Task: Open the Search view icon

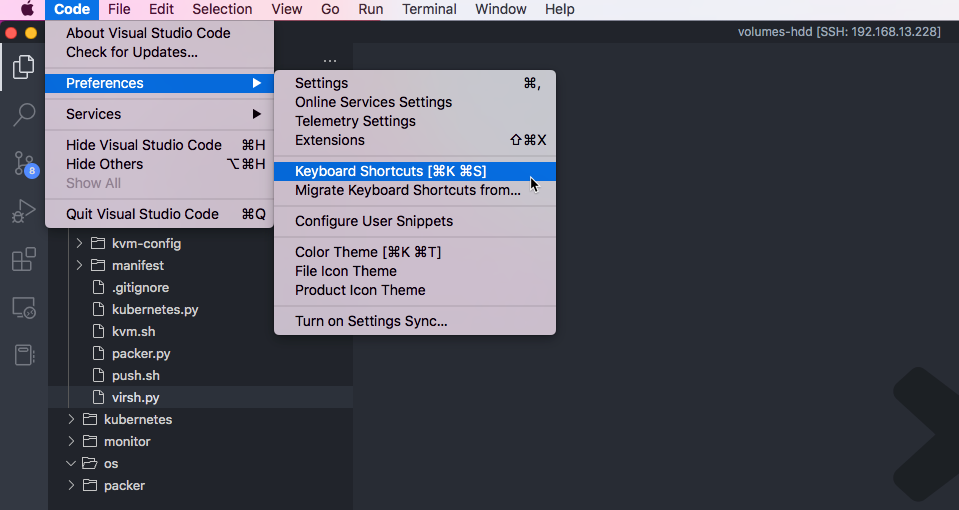Action: (24, 114)
